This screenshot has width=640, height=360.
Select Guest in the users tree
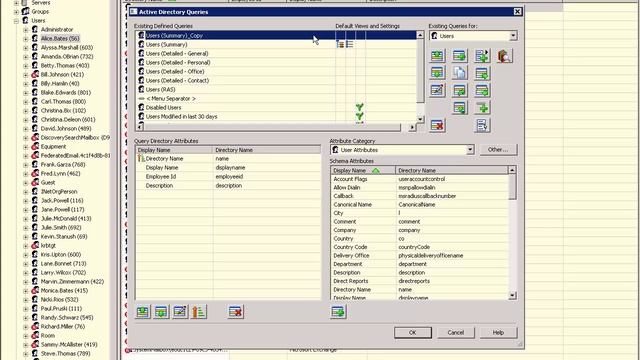tap(48, 182)
